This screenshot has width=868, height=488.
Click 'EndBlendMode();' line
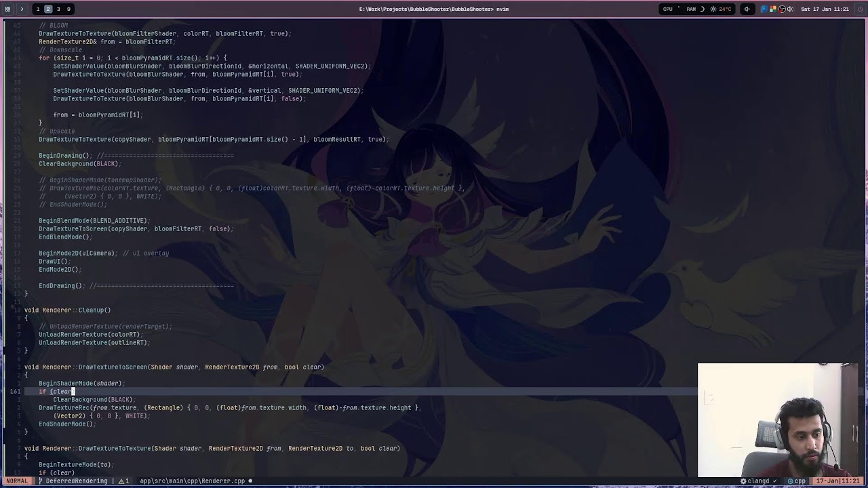[65, 237]
